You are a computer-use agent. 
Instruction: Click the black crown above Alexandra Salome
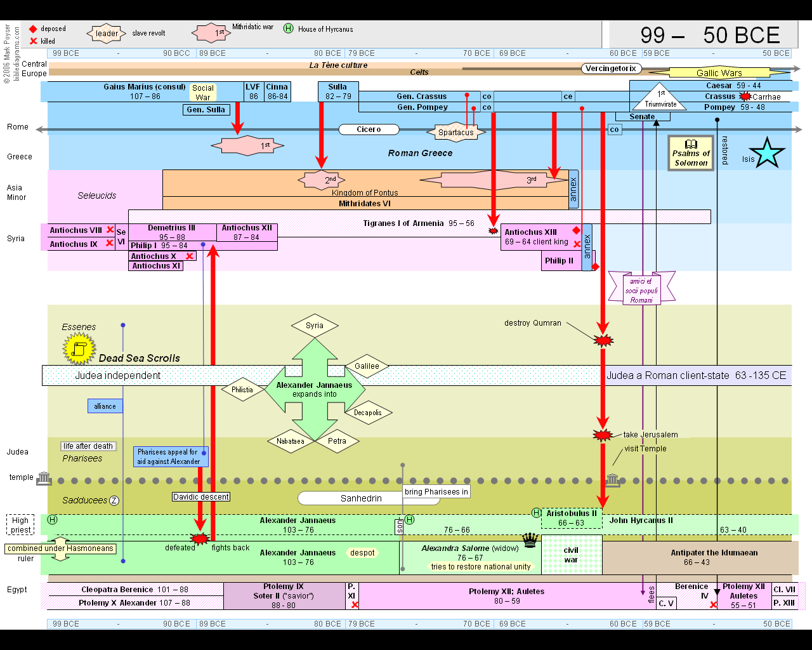tap(530, 540)
